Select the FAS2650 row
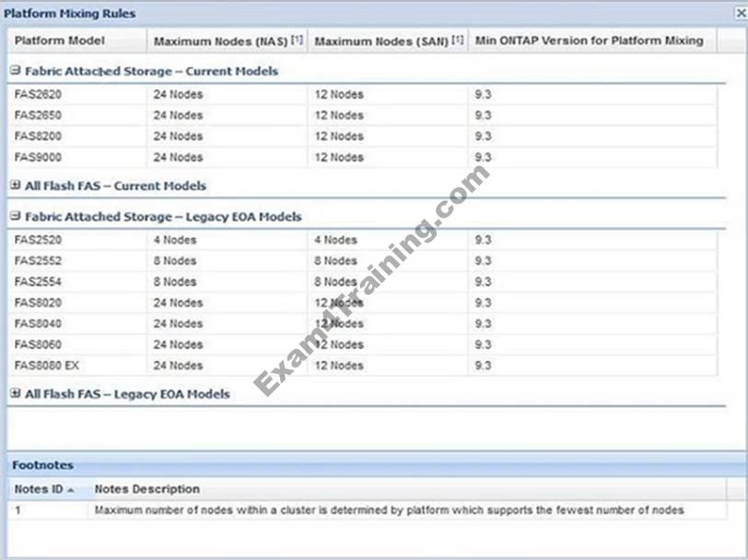748x560 pixels. (x=363, y=115)
